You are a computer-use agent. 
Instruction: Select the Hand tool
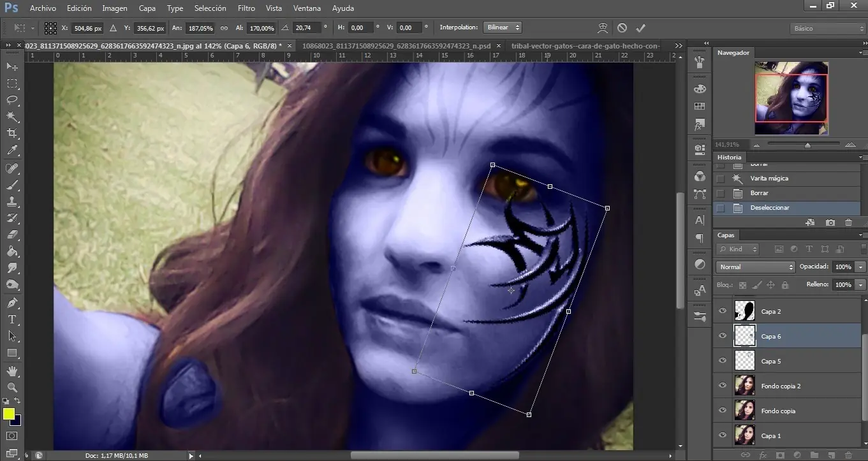12,370
